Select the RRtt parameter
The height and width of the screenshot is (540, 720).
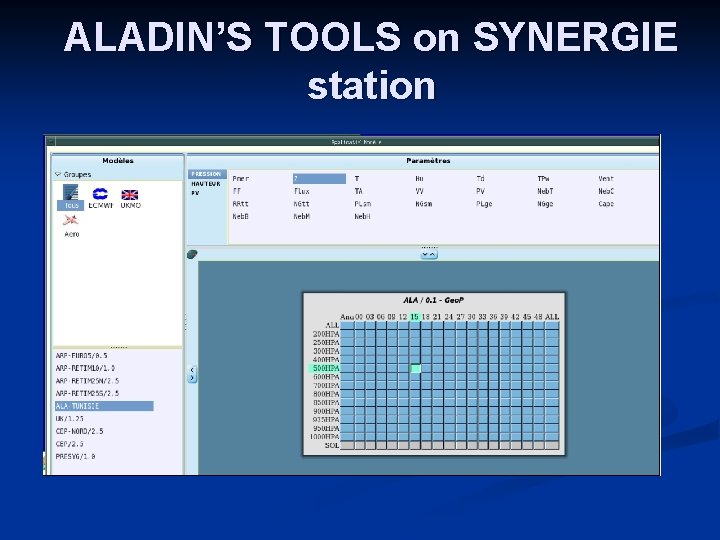(241, 203)
